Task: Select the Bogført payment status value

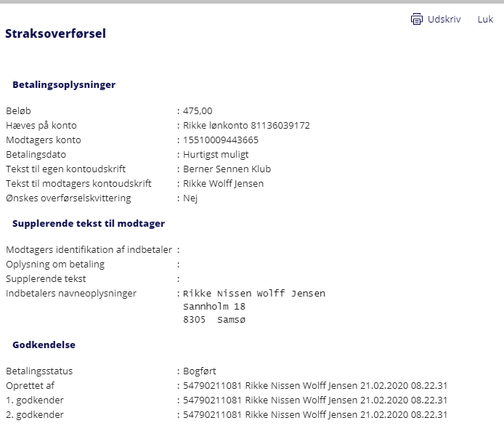Action: [200, 371]
